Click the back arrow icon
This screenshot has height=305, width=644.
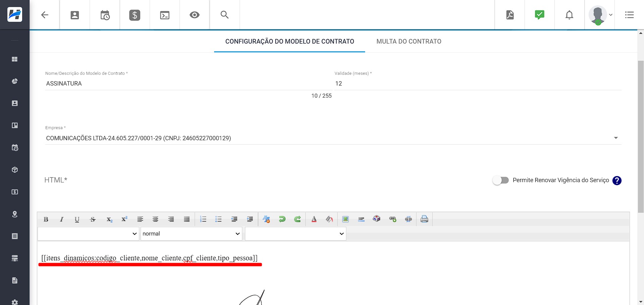45,15
